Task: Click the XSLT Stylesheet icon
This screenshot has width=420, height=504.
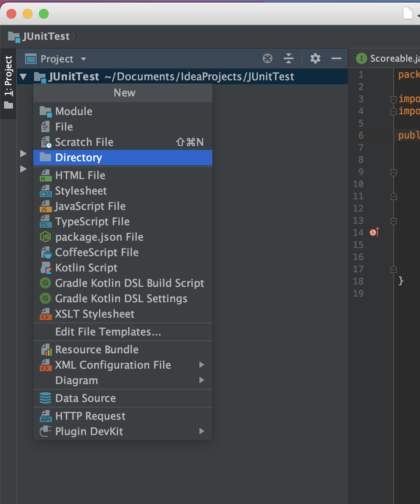Action: point(45,314)
